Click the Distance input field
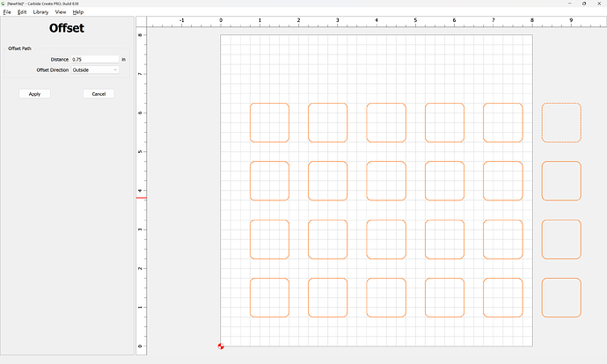This screenshot has height=364, width=607. coord(95,59)
